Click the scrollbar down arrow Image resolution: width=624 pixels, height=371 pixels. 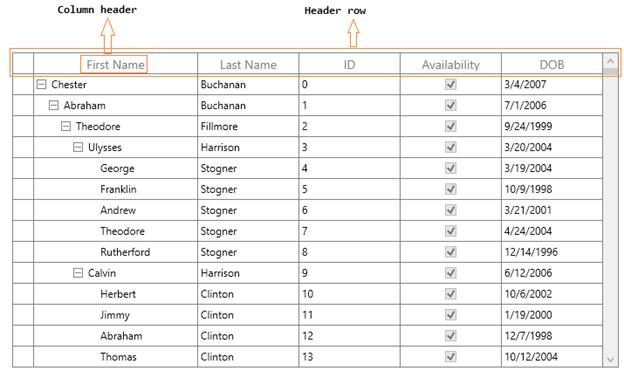[x=610, y=359]
